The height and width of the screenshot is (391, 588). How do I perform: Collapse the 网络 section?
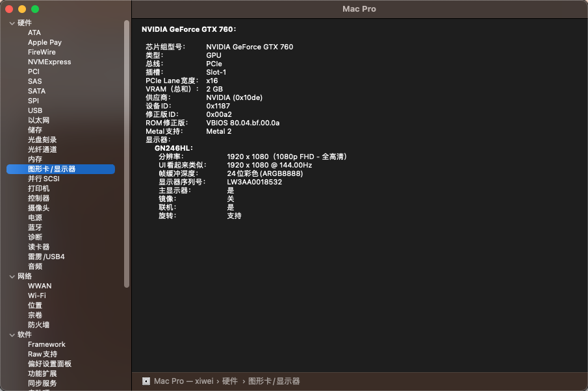click(x=12, y=276)
